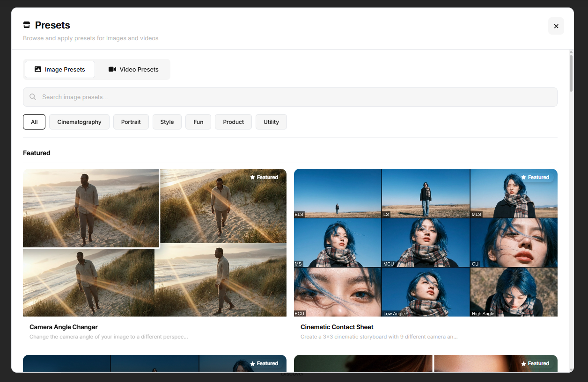Click the presets box icon in the header
The width and height of the screenshot is (588, 382).
[x=26, y=25]
